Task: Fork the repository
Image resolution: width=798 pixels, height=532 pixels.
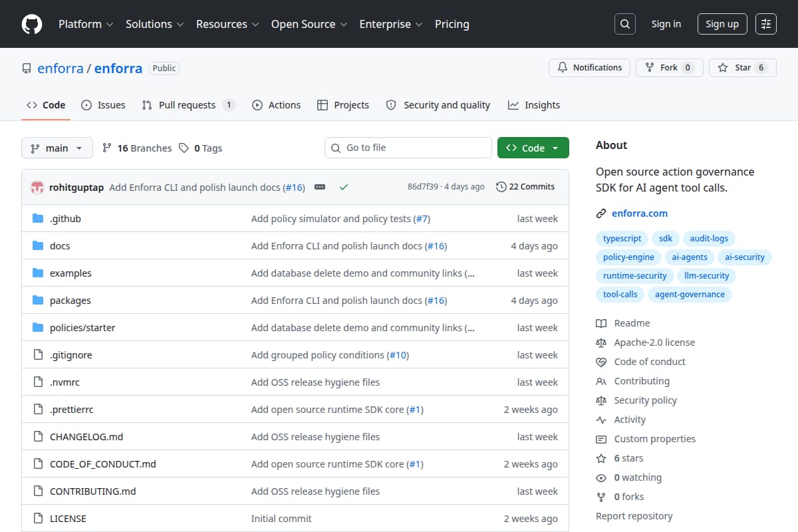Action: [x=670, y=68]
